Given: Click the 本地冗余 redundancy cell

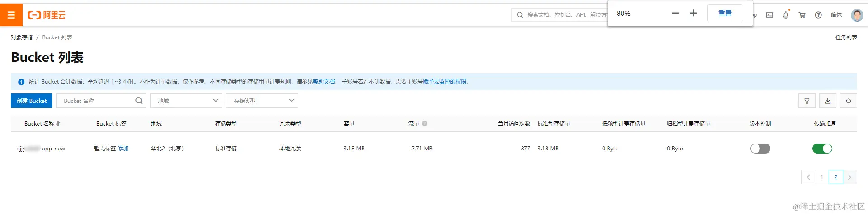Looking at the screenshot, I should pos(290,149).
